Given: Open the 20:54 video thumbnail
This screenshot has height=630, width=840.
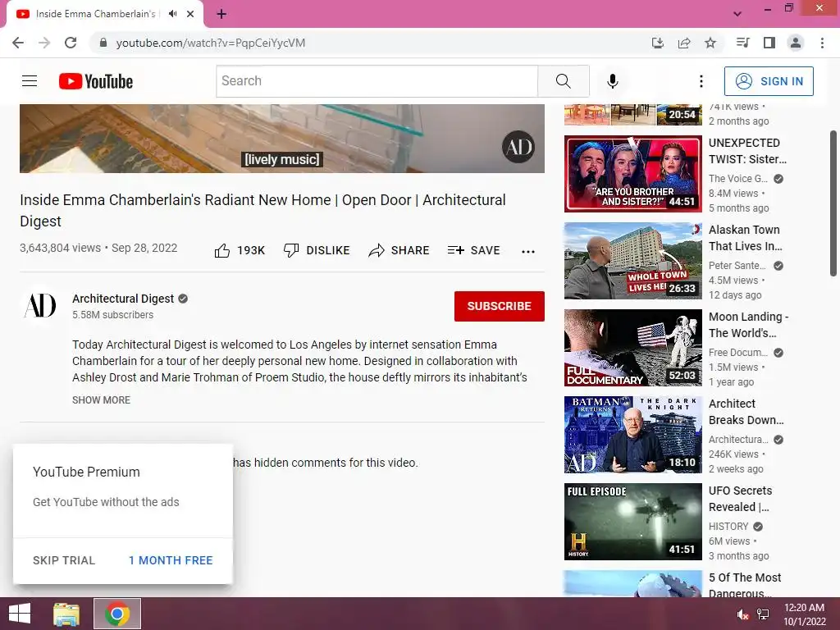Looking at the screenshot, I should [632, 115].
